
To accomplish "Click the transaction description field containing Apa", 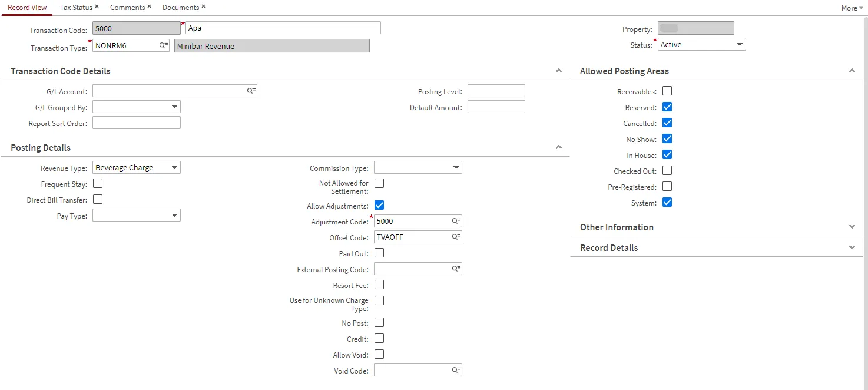I will click(283, 28).
